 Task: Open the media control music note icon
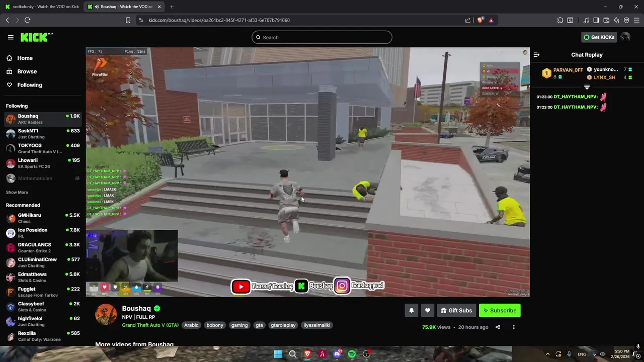[x=586, y=20]
